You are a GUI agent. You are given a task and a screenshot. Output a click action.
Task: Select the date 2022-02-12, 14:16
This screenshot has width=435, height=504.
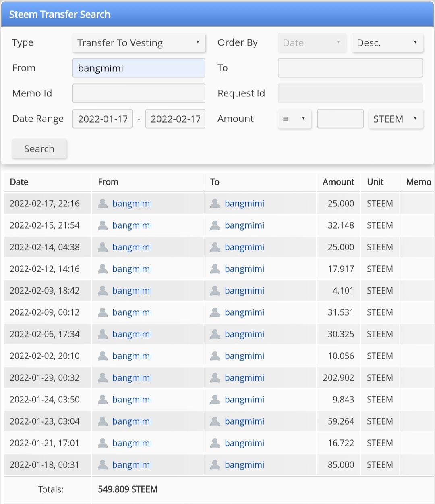point(45,269)
